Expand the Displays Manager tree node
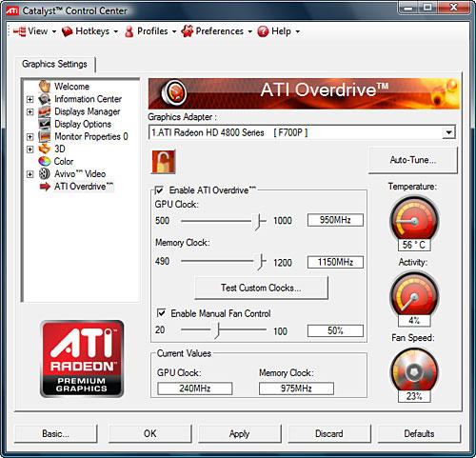 point(30,111)
